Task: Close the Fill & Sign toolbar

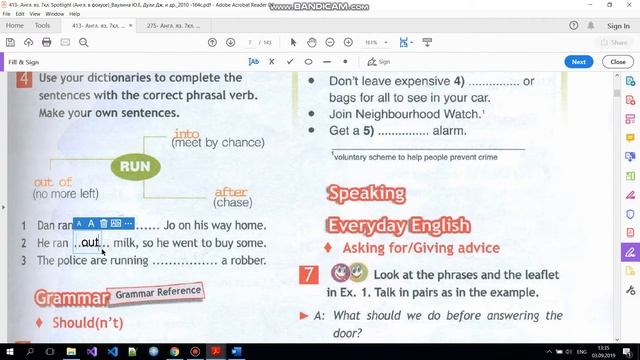Action: 618,62
